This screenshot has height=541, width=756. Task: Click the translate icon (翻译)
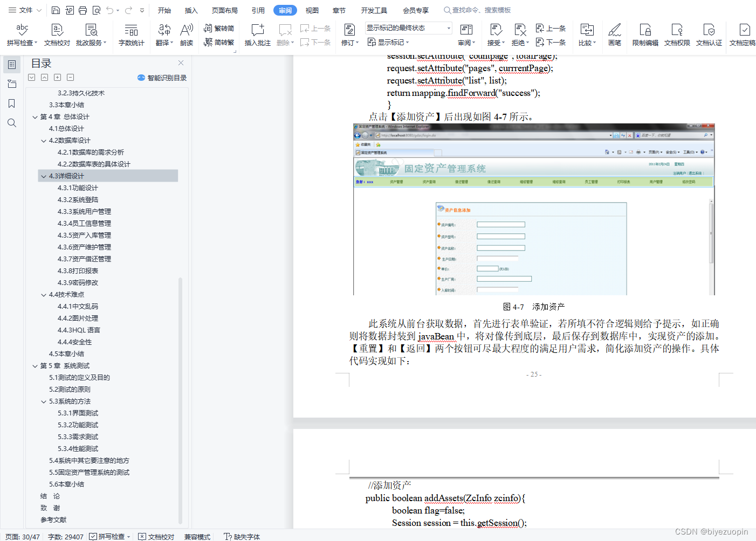pyautogui.click(x=164, y=34)
